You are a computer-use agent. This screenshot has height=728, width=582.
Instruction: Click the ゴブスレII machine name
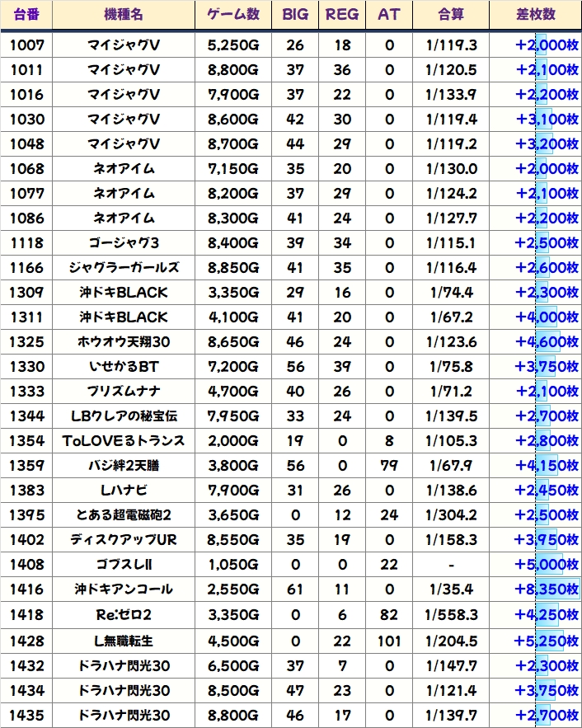pyautogui.click(x=123, y=565)
